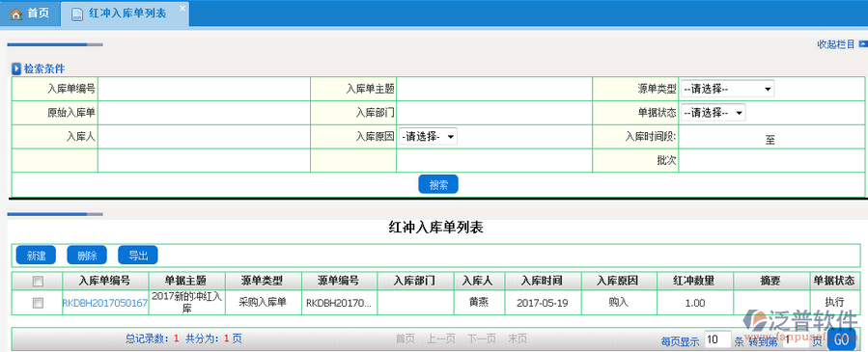Switch to the 首页 tab

[30, 14]
